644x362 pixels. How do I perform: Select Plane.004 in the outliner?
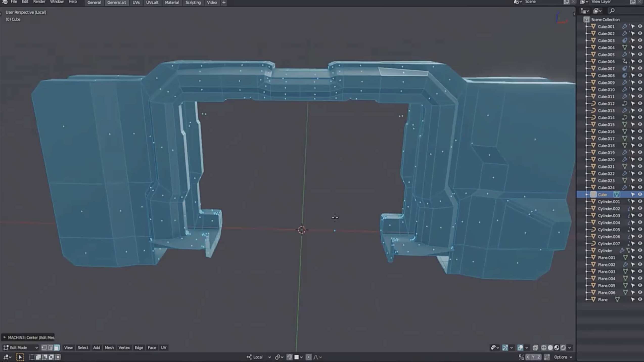606,279
